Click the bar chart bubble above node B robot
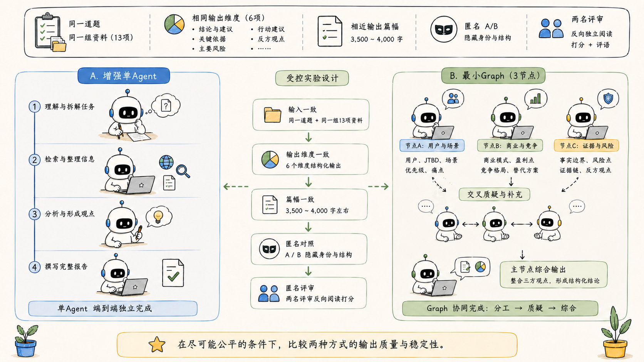The height and width of the screenshot is (362, 644). (x=535, y=99)
